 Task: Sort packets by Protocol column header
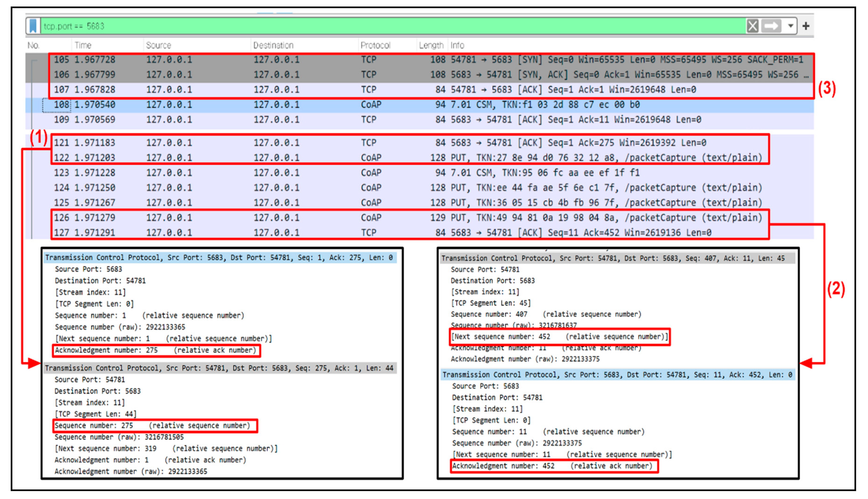point(375,45)
